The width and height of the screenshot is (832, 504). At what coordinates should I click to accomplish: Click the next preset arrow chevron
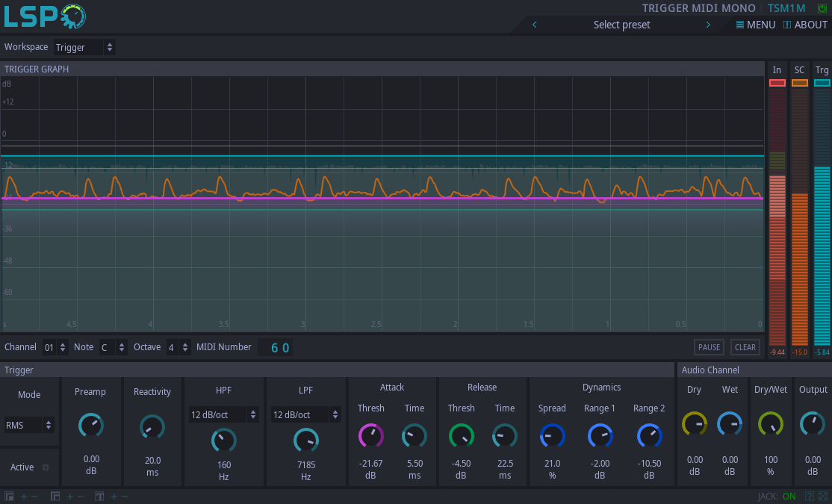point(707,25)
